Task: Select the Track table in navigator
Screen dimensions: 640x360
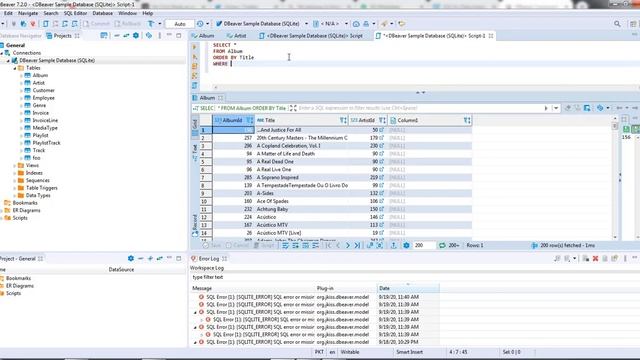Action: tap(38, 150)
